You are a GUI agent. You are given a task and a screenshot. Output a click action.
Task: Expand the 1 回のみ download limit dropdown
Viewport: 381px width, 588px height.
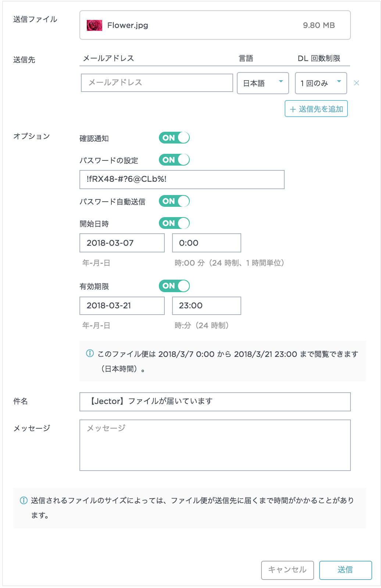321,83
